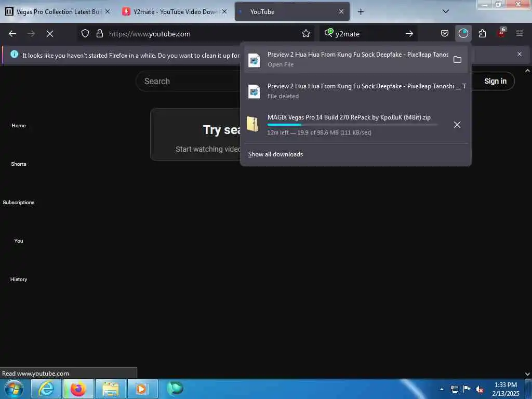Cancel the MAGIX Vegas Pro zip download
The image size is (532, 399).
457,125
